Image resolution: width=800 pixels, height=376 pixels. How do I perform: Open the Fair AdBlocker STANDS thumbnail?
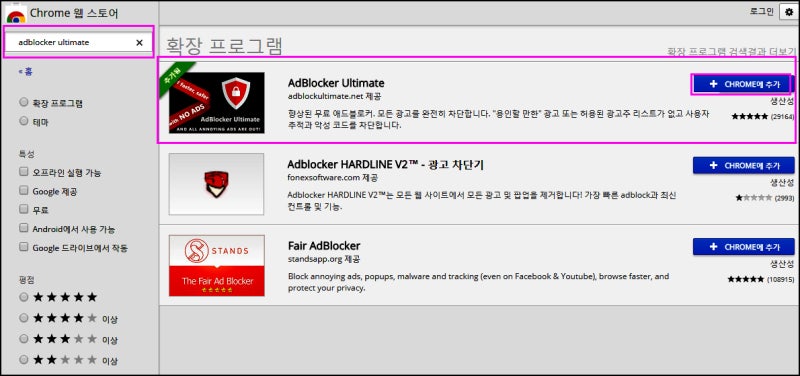click(217, 266)
